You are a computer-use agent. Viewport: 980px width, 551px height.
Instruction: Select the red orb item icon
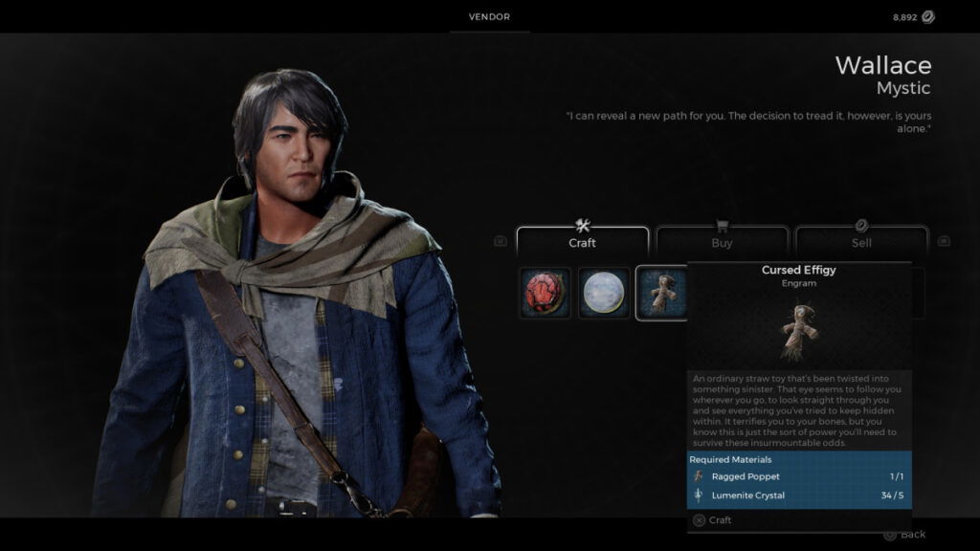(x=544, y=292)
